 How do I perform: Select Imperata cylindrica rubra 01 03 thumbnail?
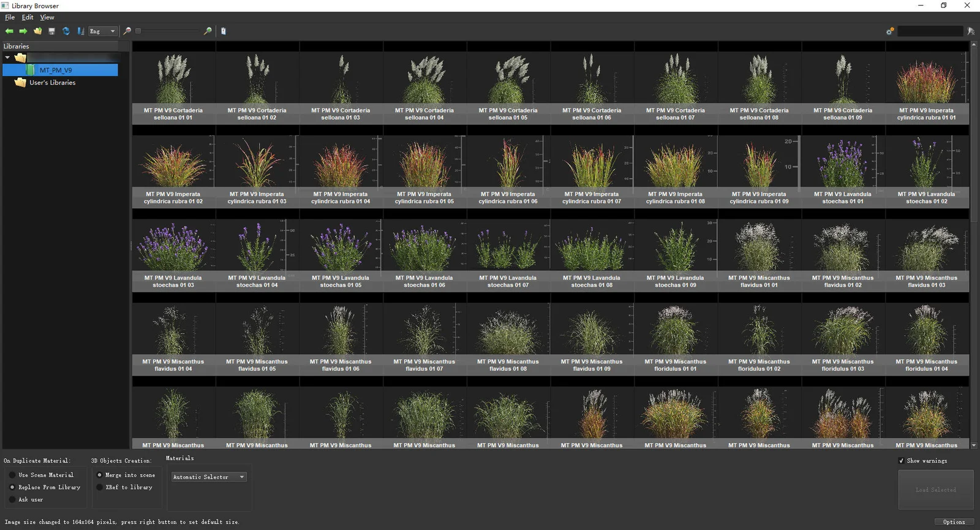257,167
